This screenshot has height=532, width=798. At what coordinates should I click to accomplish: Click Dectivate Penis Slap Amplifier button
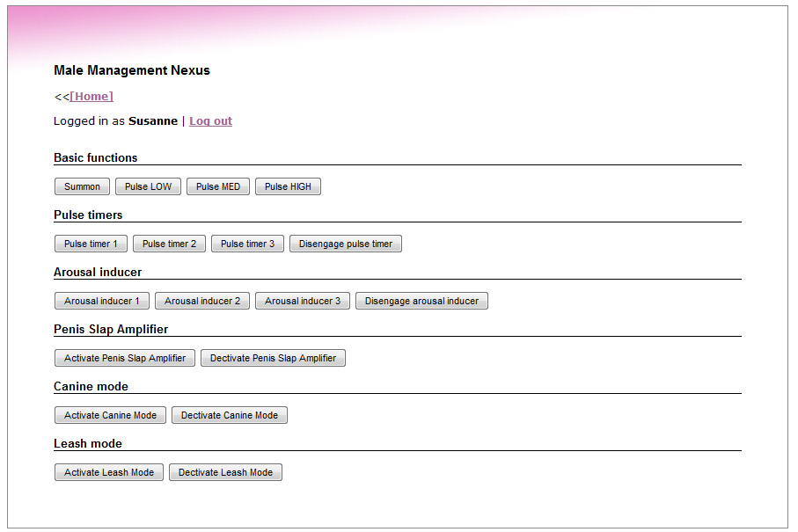[273, 358]
